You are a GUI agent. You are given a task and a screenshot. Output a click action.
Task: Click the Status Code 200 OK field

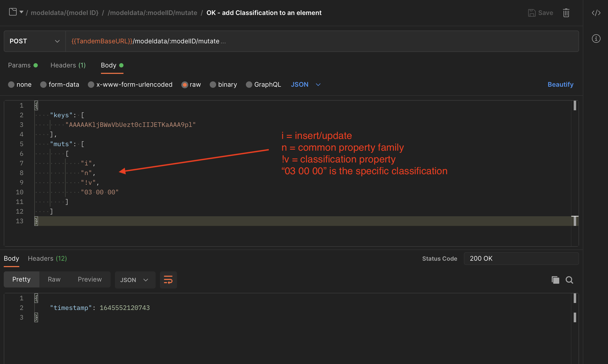pyautogui.click(x=521, y=259)
